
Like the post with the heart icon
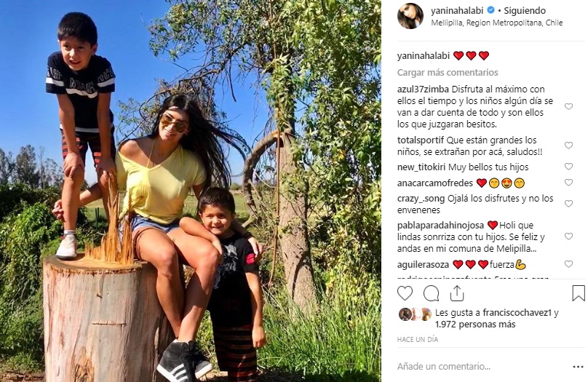(405, 293)
